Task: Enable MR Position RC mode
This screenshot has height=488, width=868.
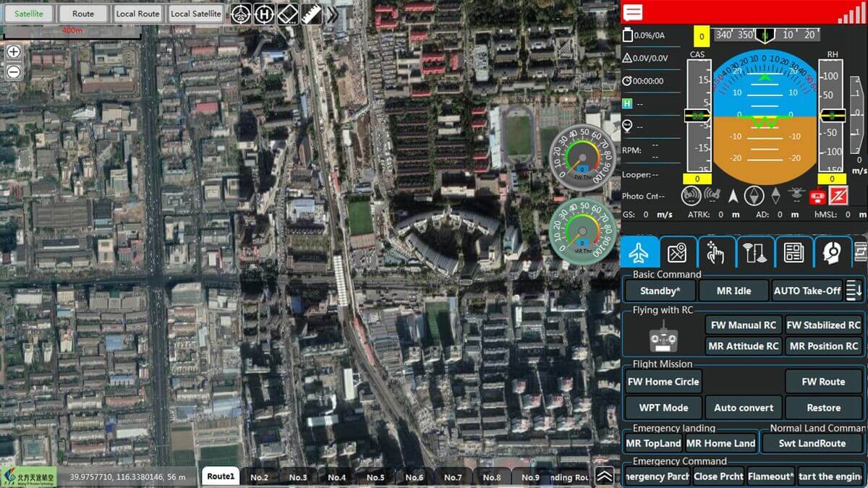Action: tap(824, 346)
